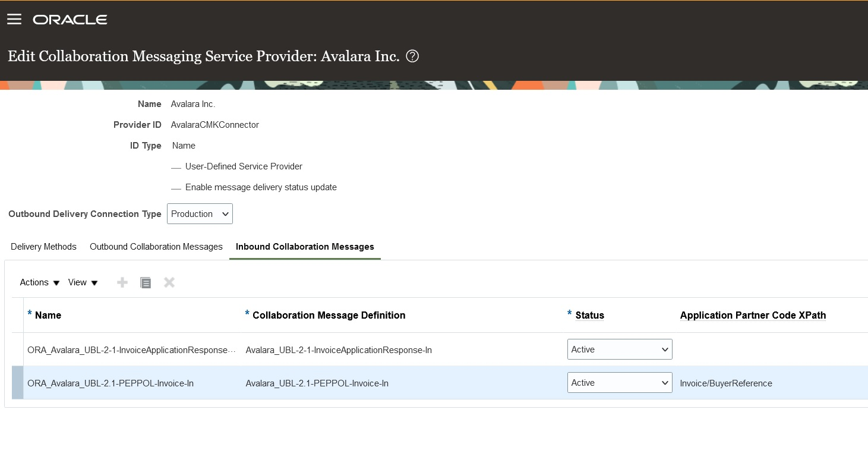Open the Outbound Delivery Connection Type dropdown
This screenshot has height=469, width=868.
(199, 213)
